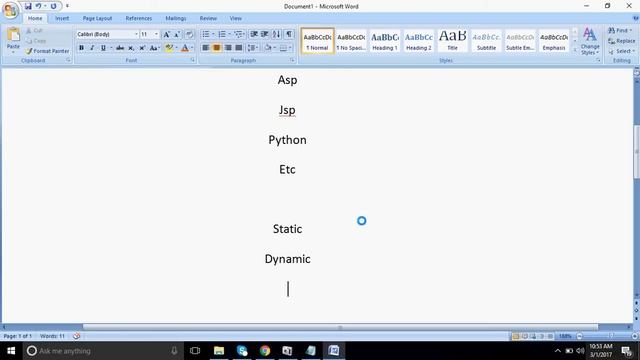This screenshot has height=360, width=640.
Task: Apply the text highlight color
Action: (x=169, y=48)
